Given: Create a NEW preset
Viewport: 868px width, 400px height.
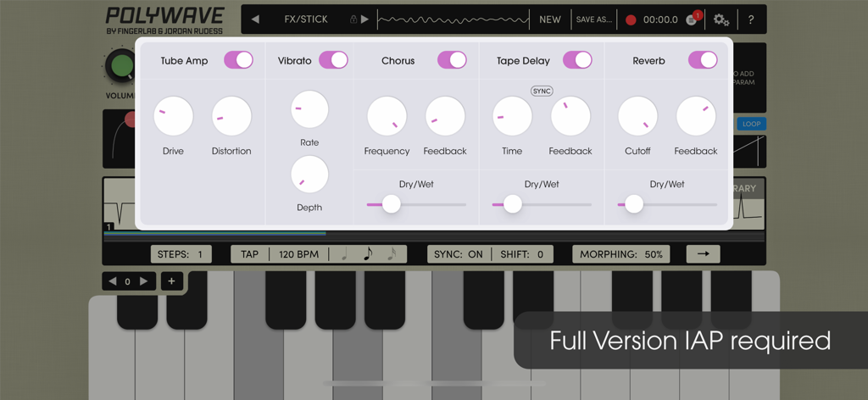Looking at the screenshot, I should [549, 19].
